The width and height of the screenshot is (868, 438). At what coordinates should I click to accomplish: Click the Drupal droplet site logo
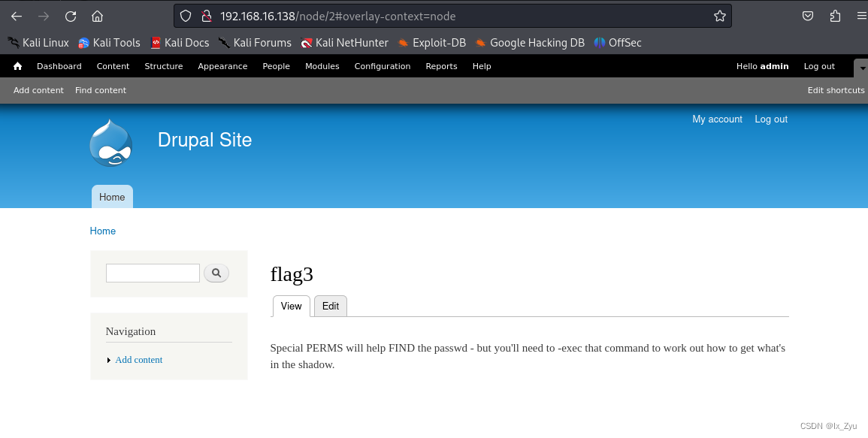(x=110, y=143)
